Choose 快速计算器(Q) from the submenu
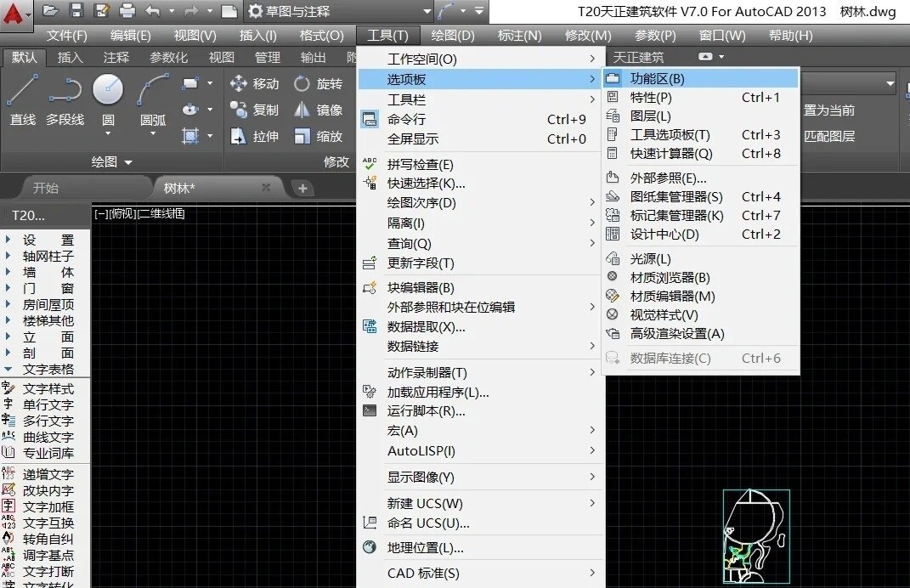 coord(701,153)
